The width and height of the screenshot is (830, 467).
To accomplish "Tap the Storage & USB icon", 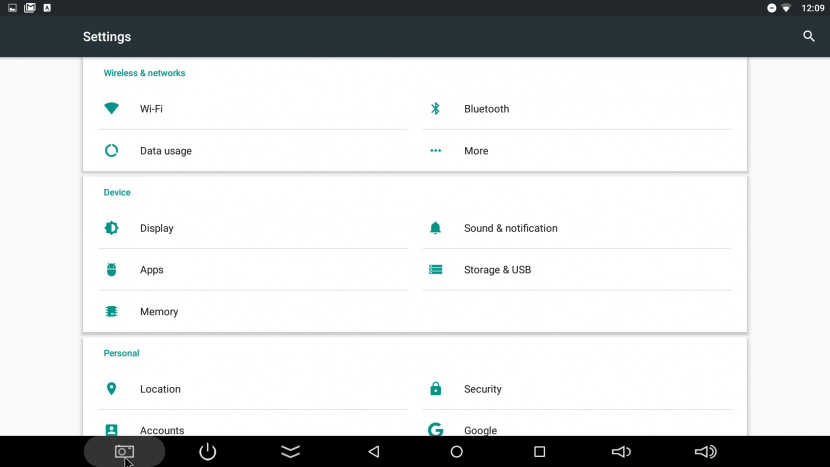I will click(x=435, y=270).
